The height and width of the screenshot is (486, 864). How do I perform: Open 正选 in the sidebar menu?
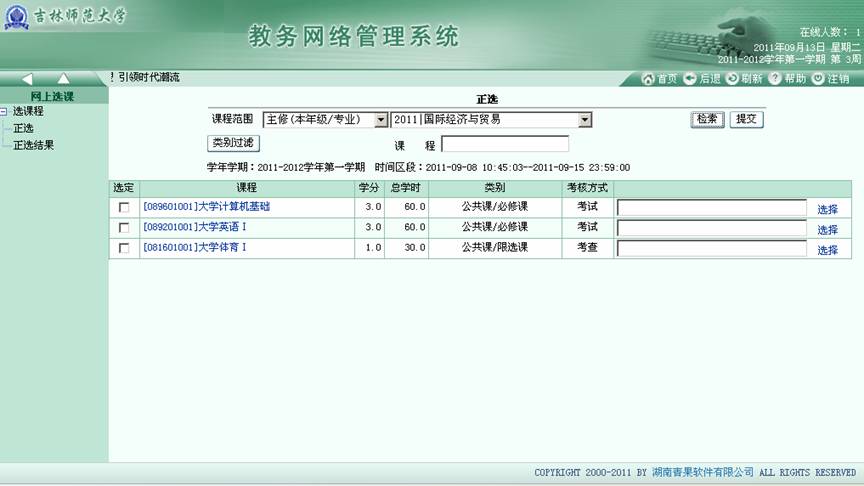[23, 128]
